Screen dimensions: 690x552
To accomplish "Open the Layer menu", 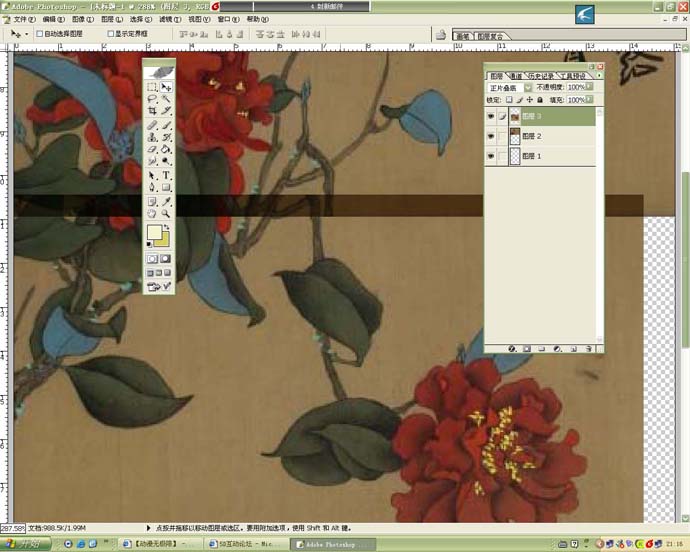I will [112, 19].
